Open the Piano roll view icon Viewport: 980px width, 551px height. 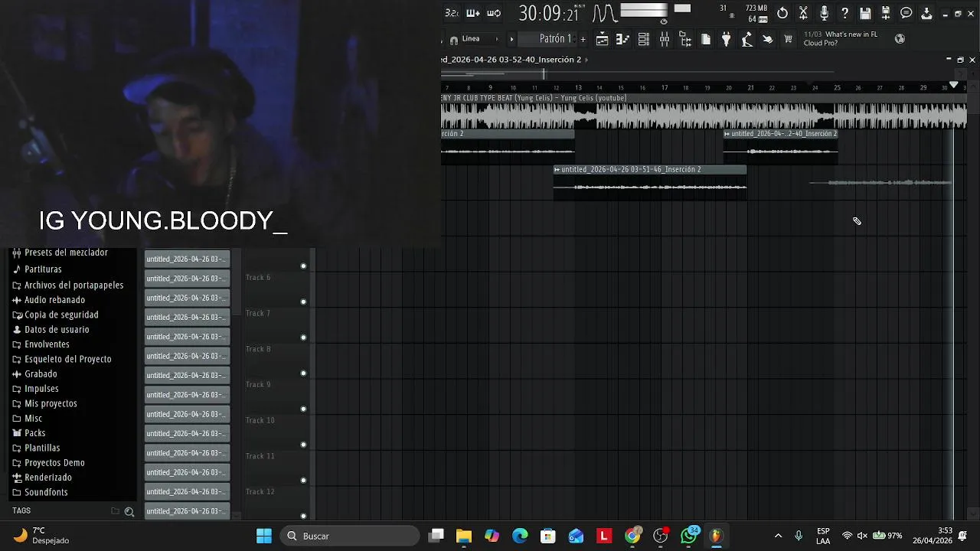(x=622, y=39)
